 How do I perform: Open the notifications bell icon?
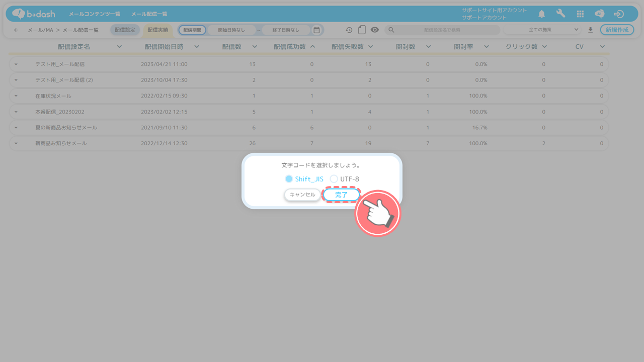tap(542, 14)
